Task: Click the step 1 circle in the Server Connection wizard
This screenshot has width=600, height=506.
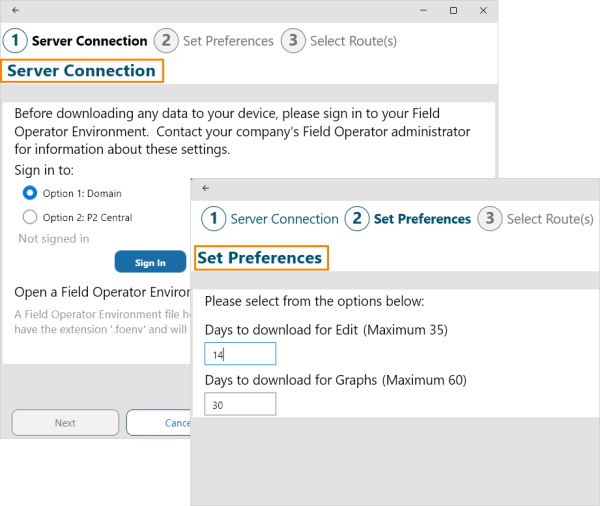Action: tap(15, 41)
